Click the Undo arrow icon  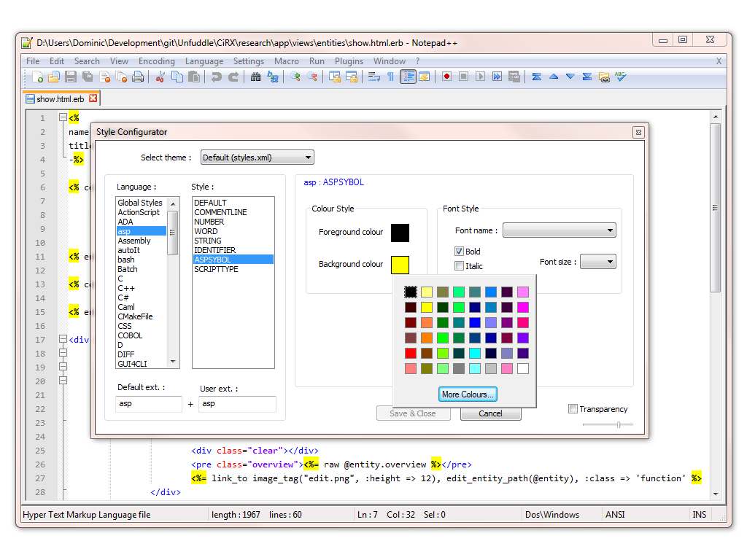coord(216,77)
